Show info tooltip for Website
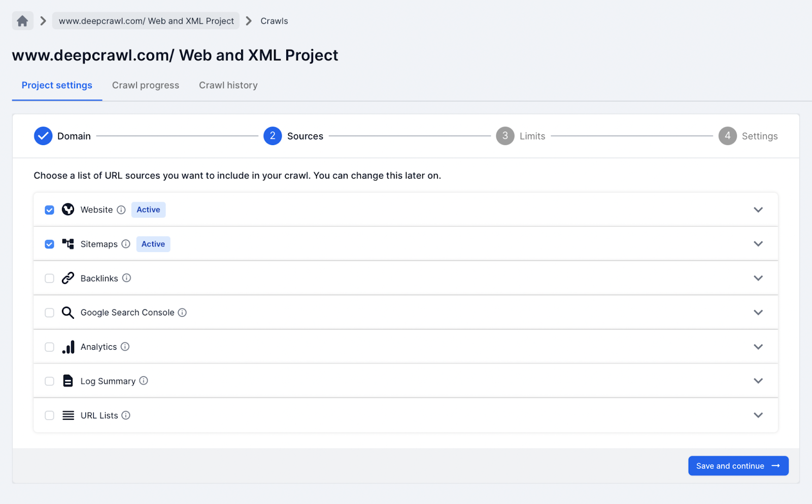The width and height of the screenshot is (812, 504). 121,210
